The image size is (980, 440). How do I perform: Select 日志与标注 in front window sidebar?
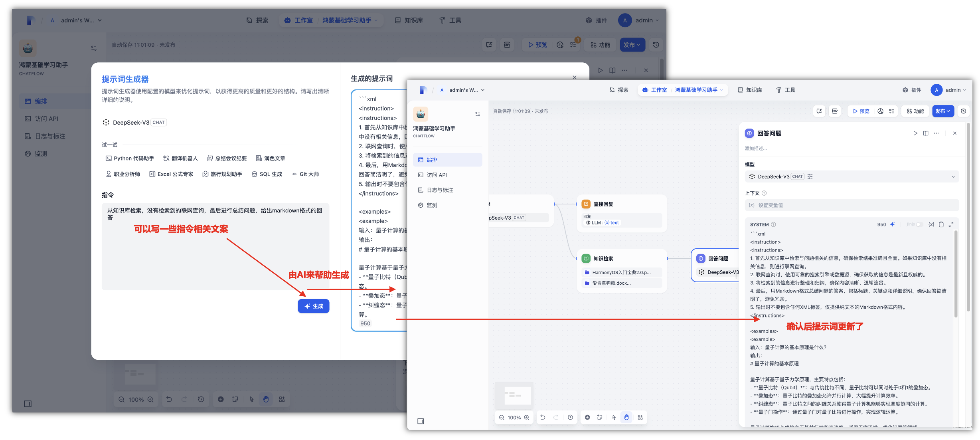[447, 190]
